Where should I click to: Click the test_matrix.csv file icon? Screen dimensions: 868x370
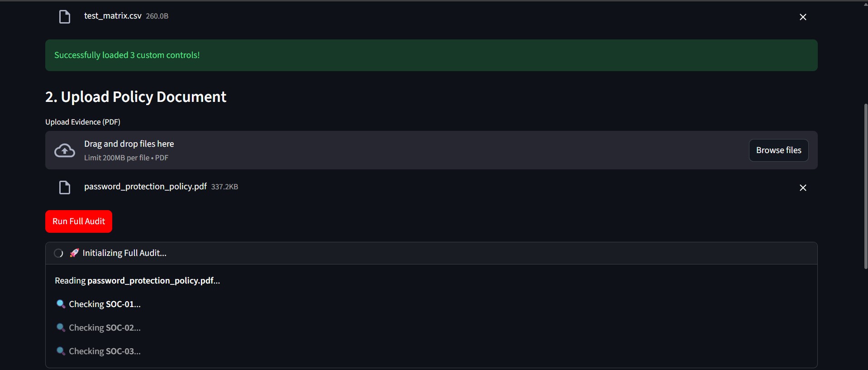(x=65, y=17)
